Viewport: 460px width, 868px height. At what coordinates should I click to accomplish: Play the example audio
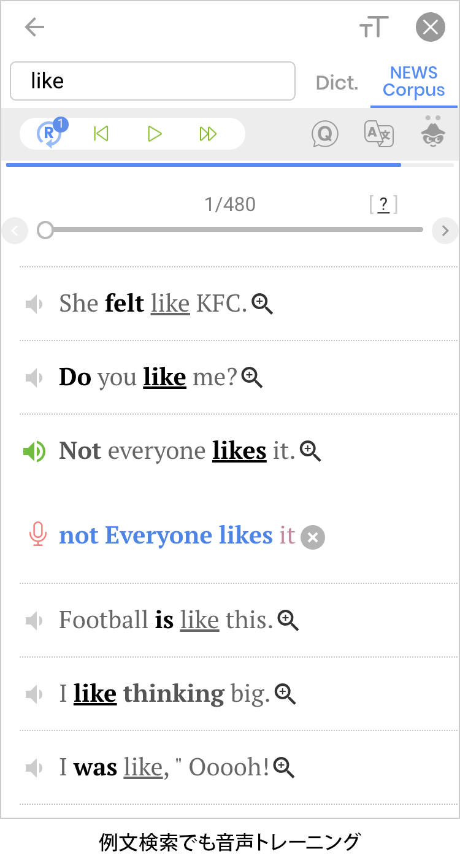[x=155, y=134]
